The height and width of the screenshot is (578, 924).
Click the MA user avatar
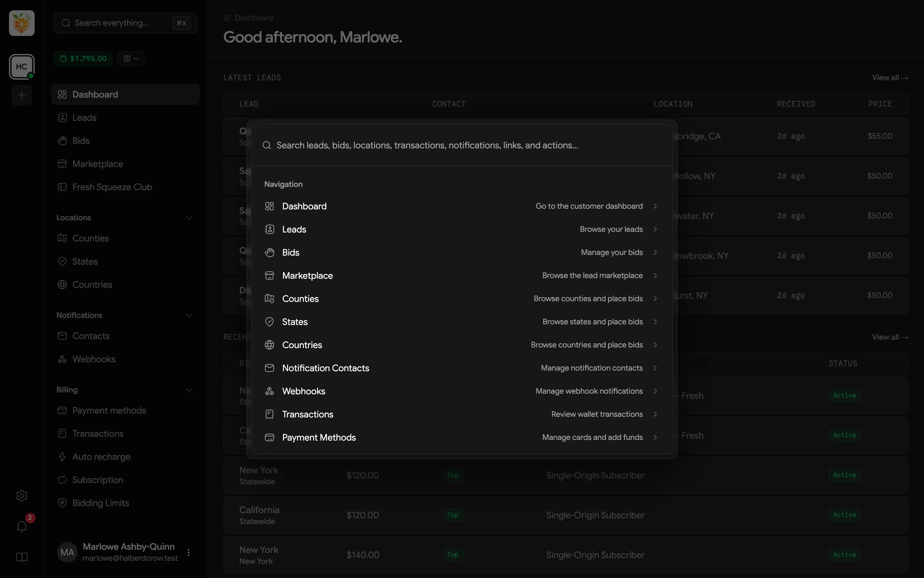(x=67, y=552)
